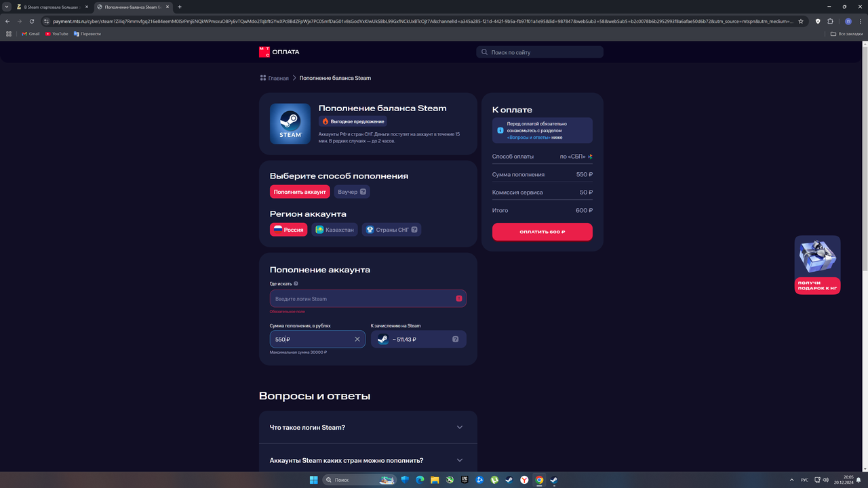Show hidden system tray icons chevron

790,480
